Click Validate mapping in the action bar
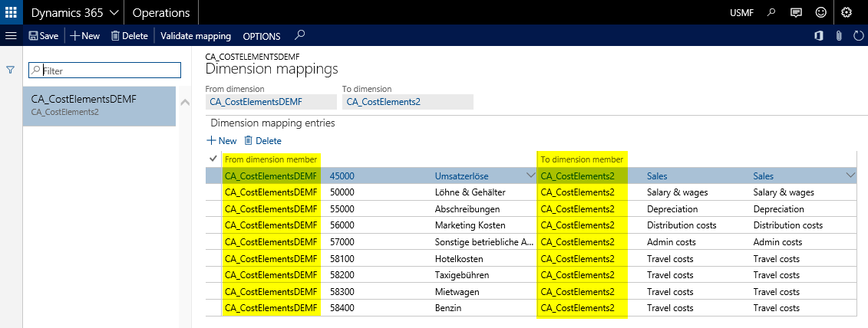Screen dimensions: 868x328 coord(195,36)
